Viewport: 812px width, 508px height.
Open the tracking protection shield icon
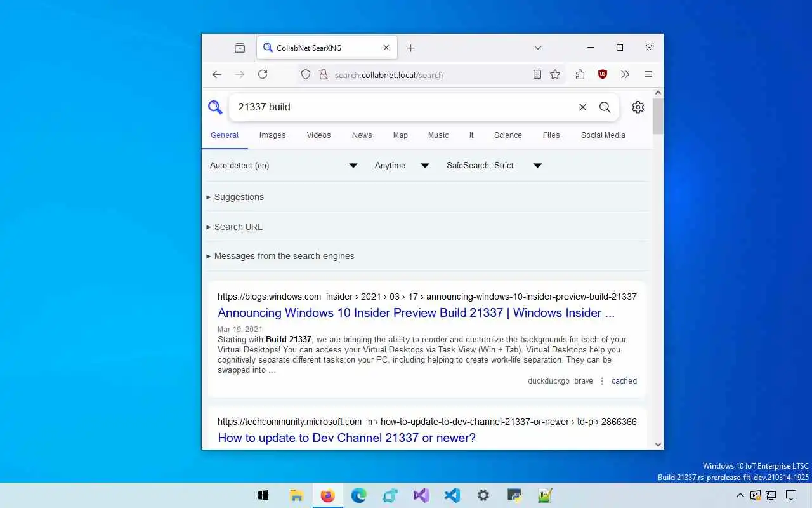click(x=306, y=74)
